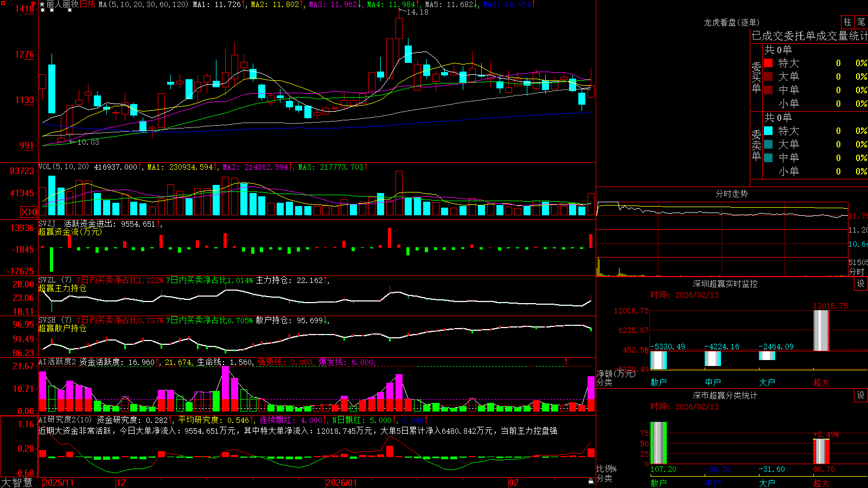Click the 散户 -5330.49 bar in 实时监控
868x488 pixels.
tap(659, 360)
